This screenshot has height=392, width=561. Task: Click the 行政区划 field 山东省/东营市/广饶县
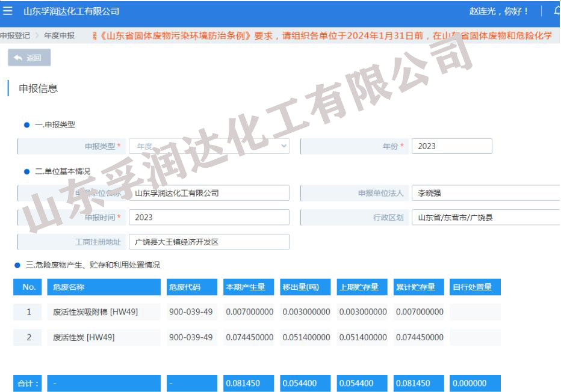point(486,217)
